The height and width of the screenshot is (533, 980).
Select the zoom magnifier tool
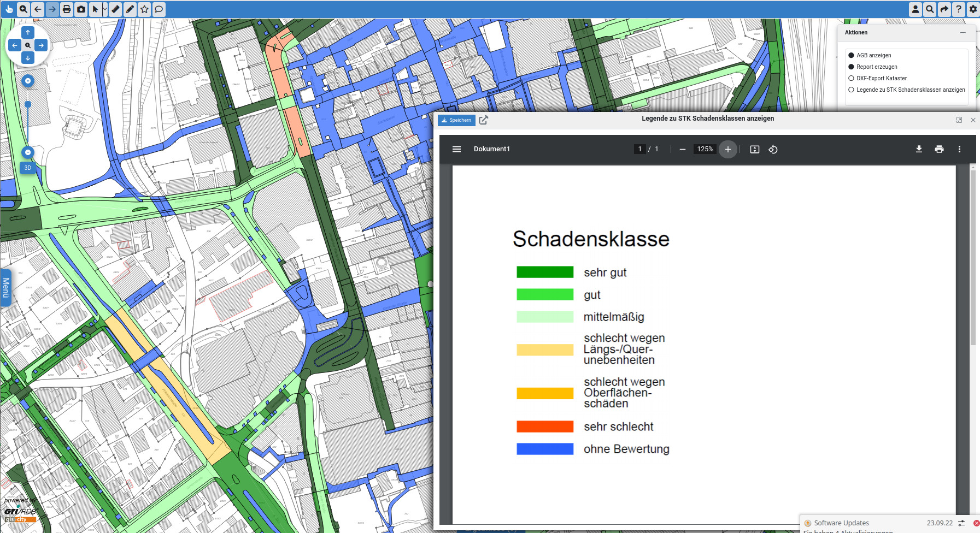[x=22, y=9]
